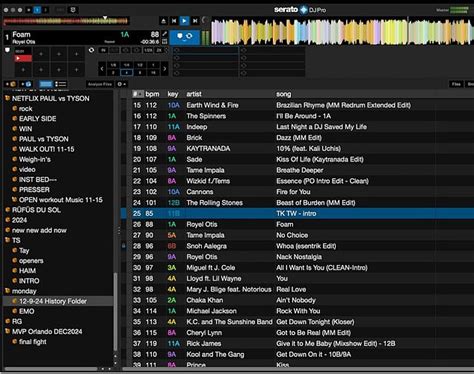Click the crate sidebar vertical scrollbar

tap(115, 312)
